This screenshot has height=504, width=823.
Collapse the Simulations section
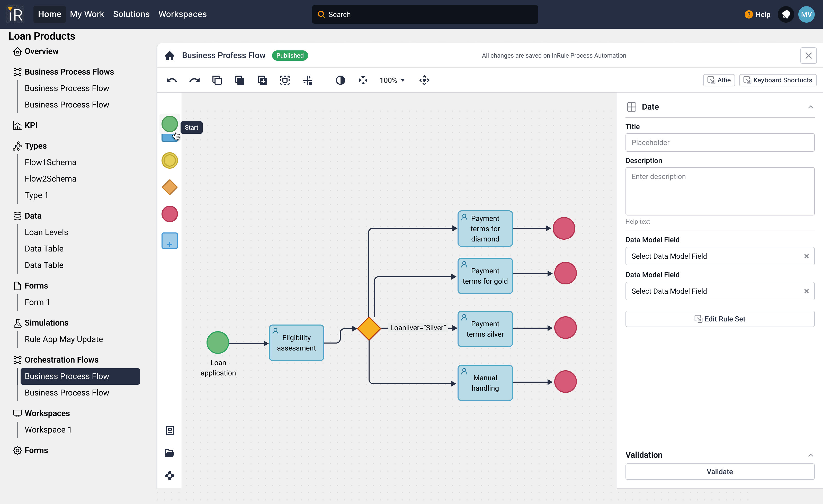46,323
